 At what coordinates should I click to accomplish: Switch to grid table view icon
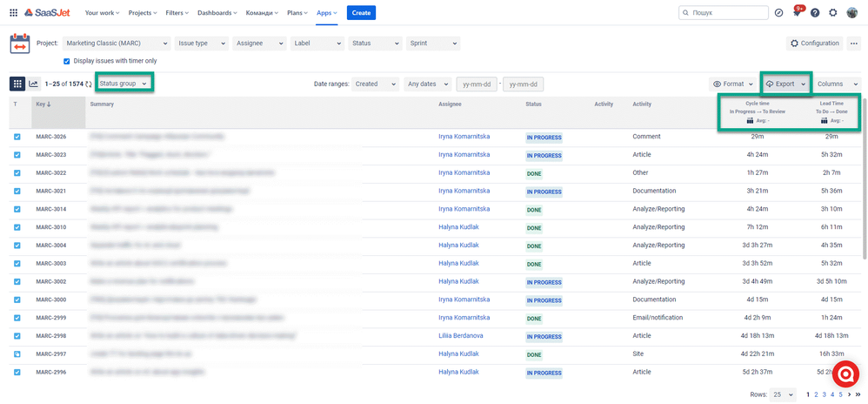tap(17, 84)
